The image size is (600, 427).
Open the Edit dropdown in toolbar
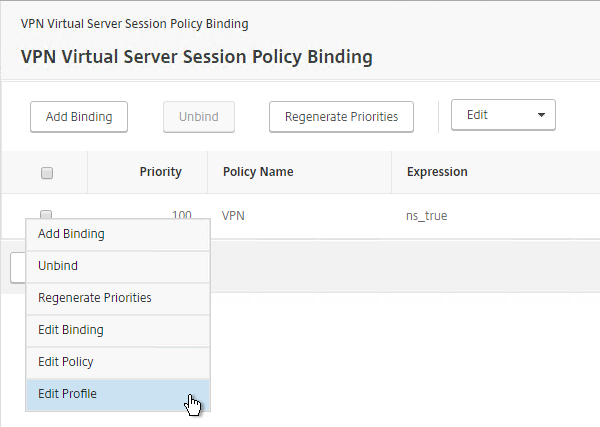click(x=503, y=115)
